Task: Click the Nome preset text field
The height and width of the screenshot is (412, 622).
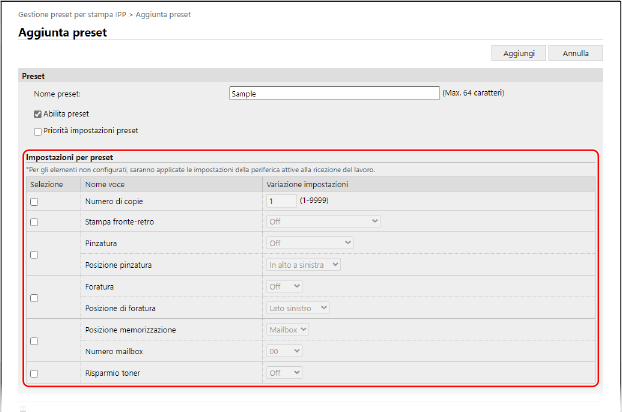Action: [334, 93]
